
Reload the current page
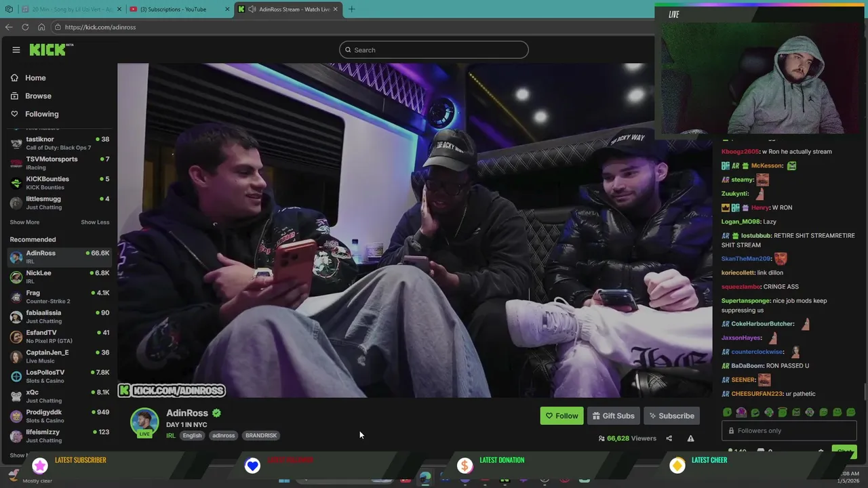[x=25, y=27]
